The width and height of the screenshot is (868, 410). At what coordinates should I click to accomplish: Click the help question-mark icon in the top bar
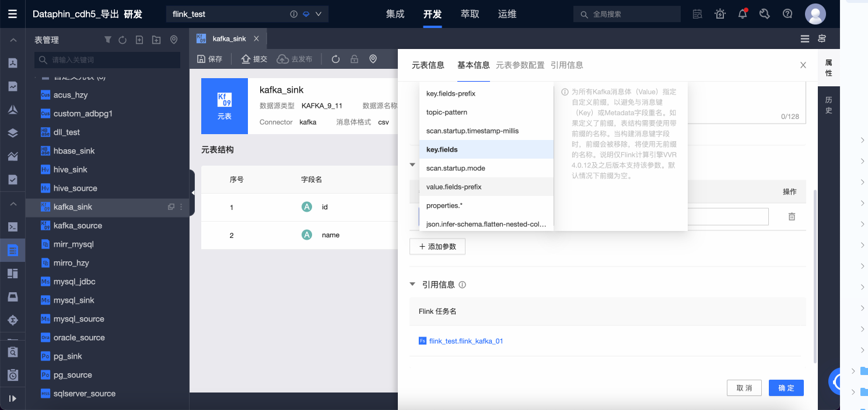pos(787,13)
